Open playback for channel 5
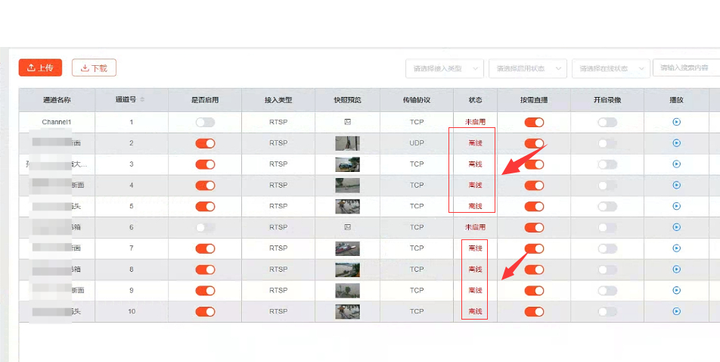This screenshot has width=720, height=362. pos(676,206)
